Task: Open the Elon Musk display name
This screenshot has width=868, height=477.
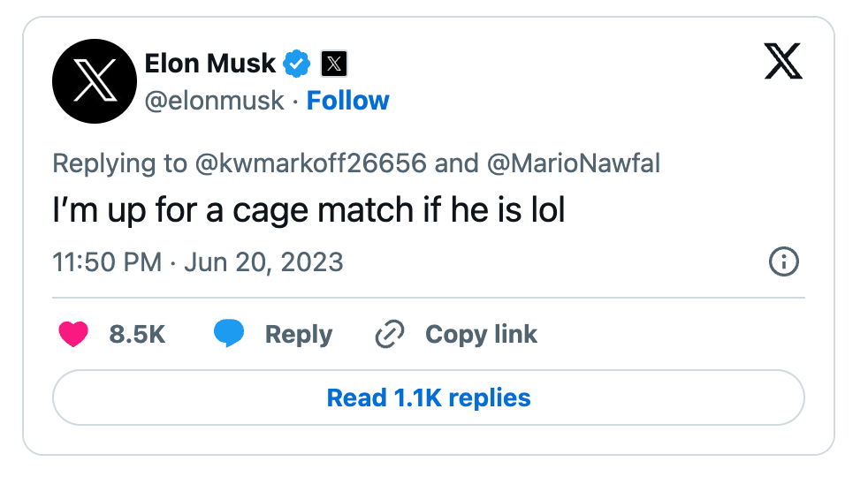Action: [209, 64]
